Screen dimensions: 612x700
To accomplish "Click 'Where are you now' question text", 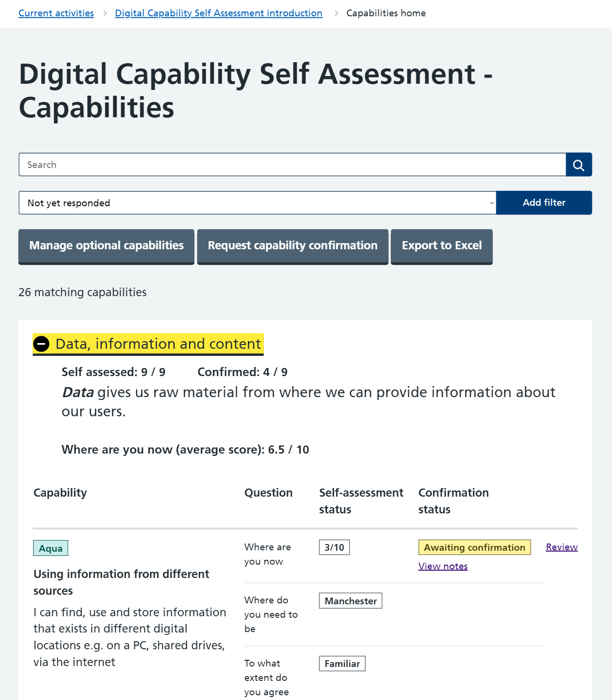I will coord(268,554).
